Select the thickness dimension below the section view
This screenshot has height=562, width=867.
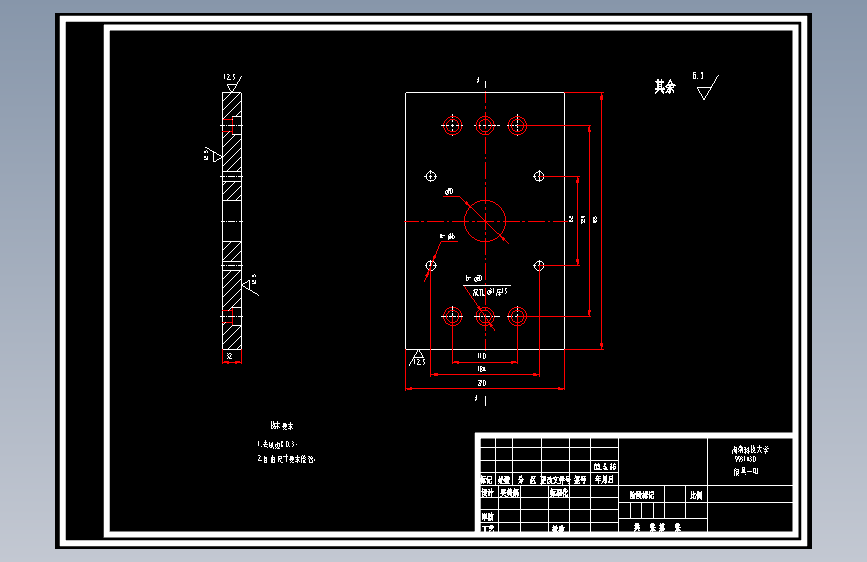coord(229,357)
